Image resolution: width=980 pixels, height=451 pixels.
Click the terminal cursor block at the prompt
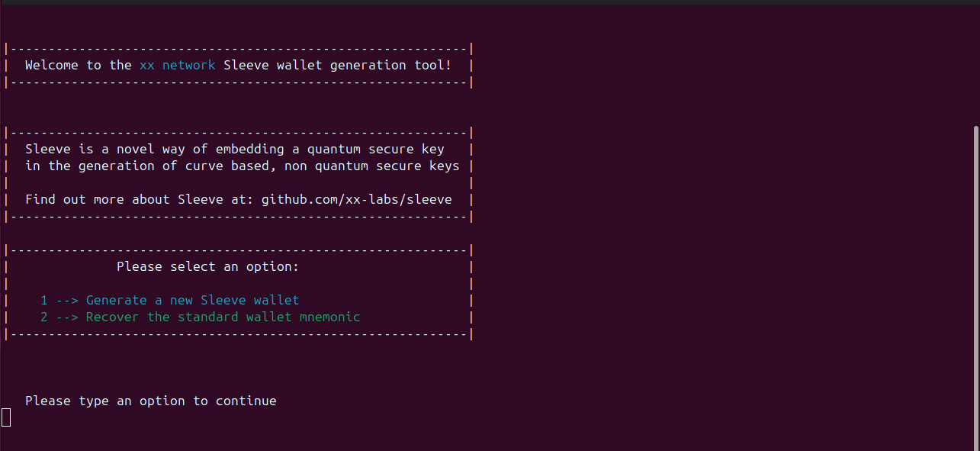coord(6,417)
